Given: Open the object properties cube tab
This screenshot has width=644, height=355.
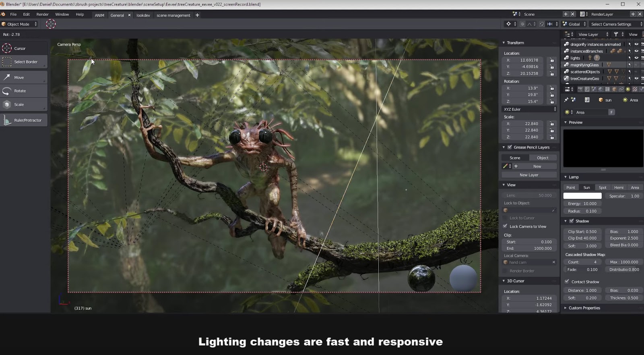Looking at the screenshot, I should [614, 89].
